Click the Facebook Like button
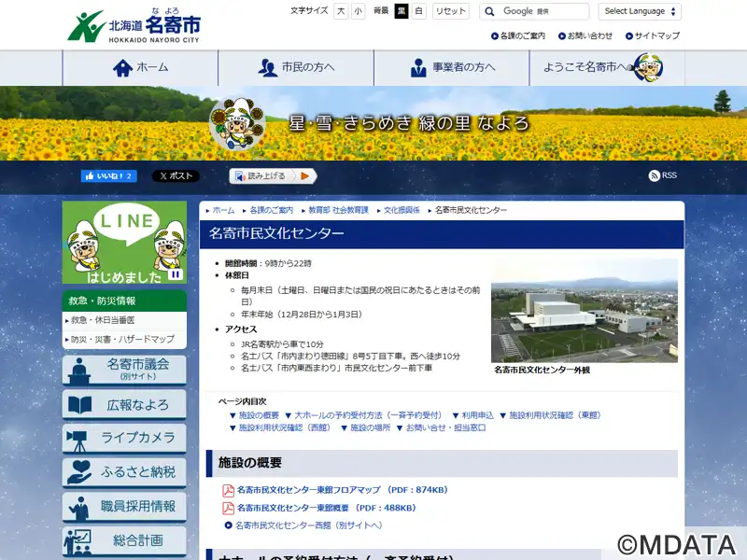This screenshot has width=747, height=560. click(109, 175)
